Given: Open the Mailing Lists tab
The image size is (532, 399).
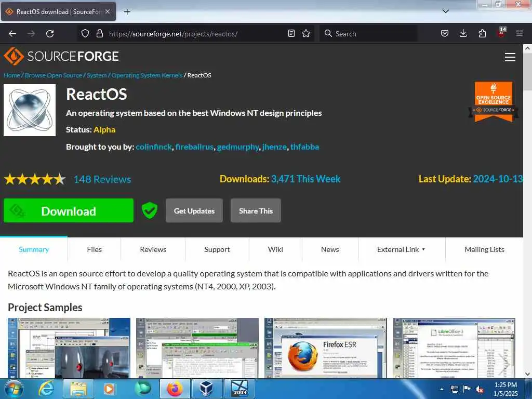Looking at the screenshot, I should (x=484, y=249).
